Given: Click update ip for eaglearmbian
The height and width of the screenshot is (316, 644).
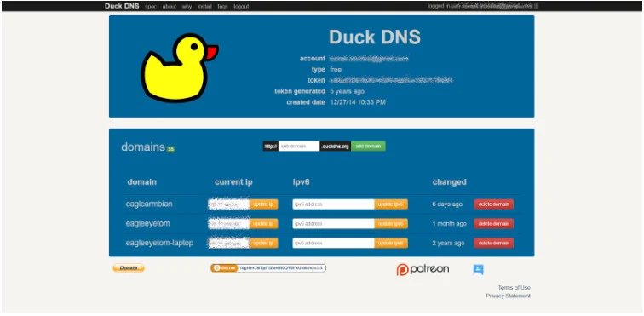Looking at the screenshot, I should [264, 204].
